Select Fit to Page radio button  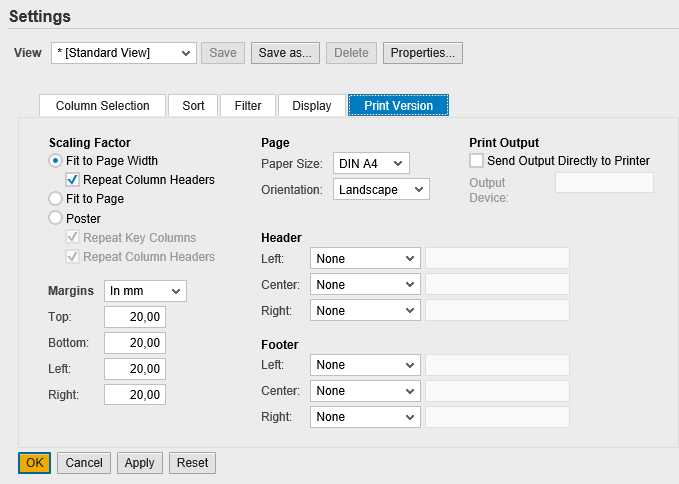[55, 199]
